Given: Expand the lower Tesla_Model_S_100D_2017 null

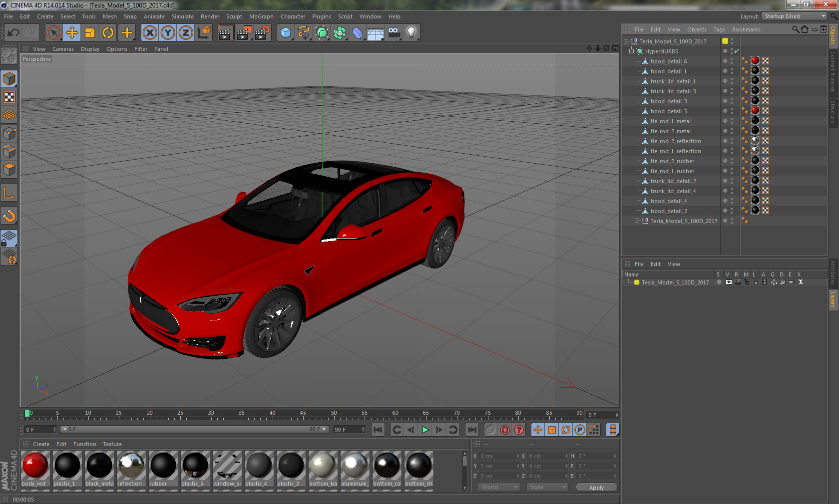Looking at the screenshot, I should point(637,221).
